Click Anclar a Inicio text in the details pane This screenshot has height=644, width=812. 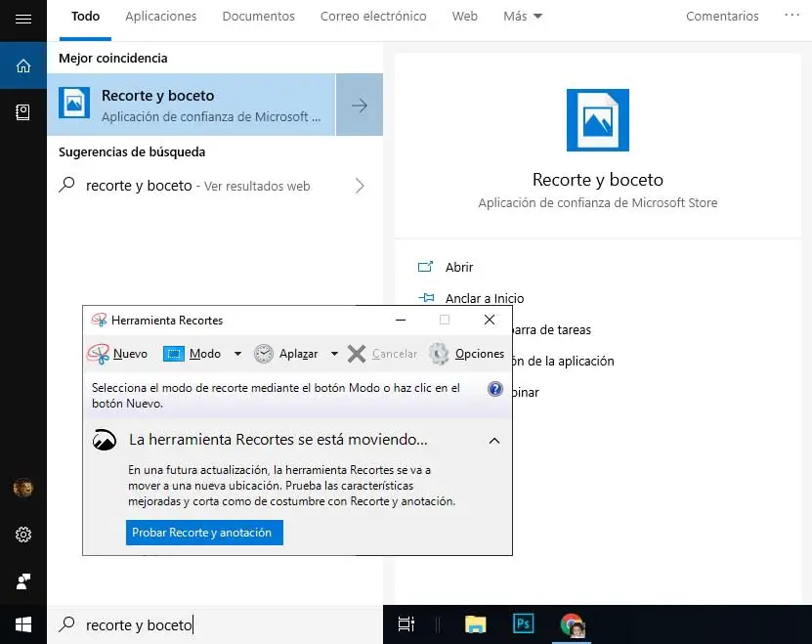[x=485, y=298]
